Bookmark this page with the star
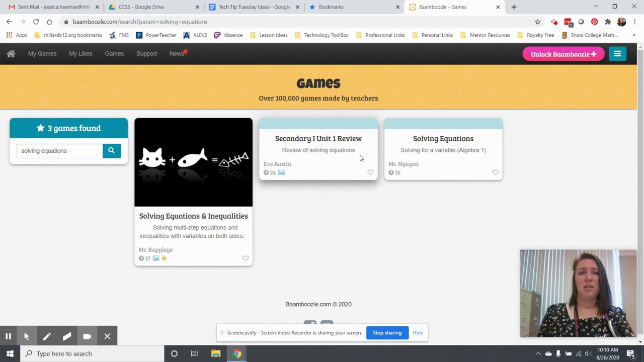This screenshot has height=362, width=644. [537, 22]
